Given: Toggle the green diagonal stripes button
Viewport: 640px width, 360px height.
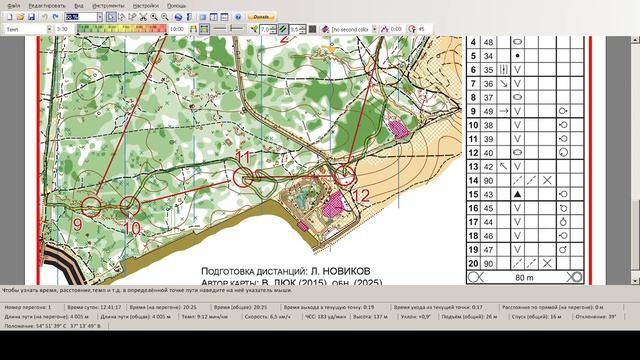Looking at the screenshot, I should pos(282,29).
